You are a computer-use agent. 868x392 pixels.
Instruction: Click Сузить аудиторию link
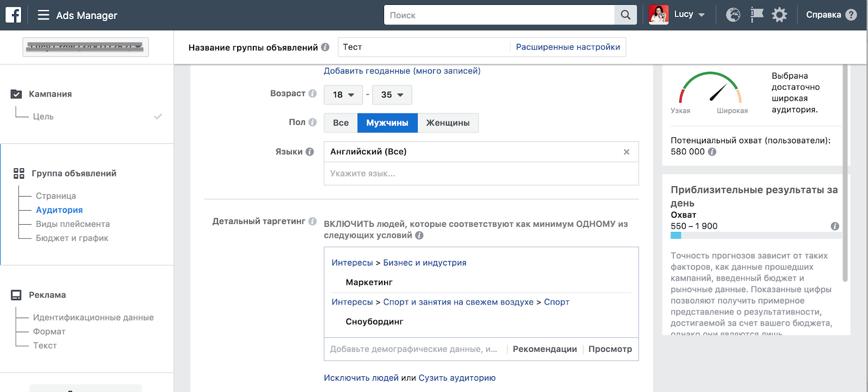[x=457, y=378]
